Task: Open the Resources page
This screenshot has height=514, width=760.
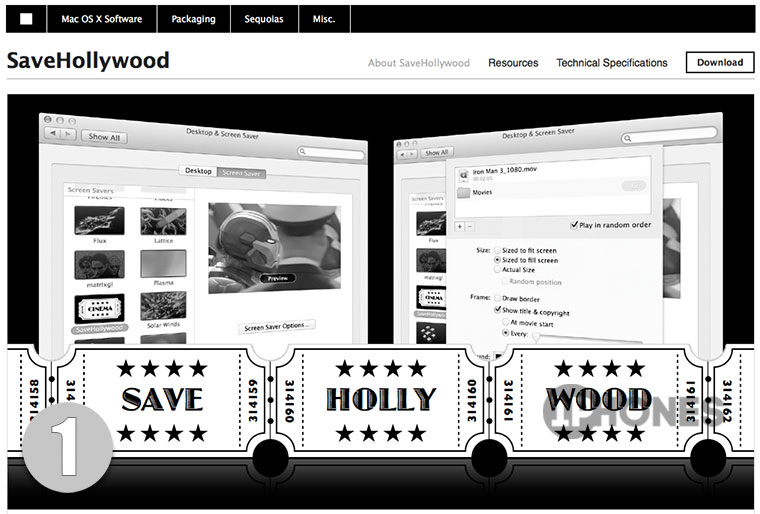Action: (x=513, y=63)
